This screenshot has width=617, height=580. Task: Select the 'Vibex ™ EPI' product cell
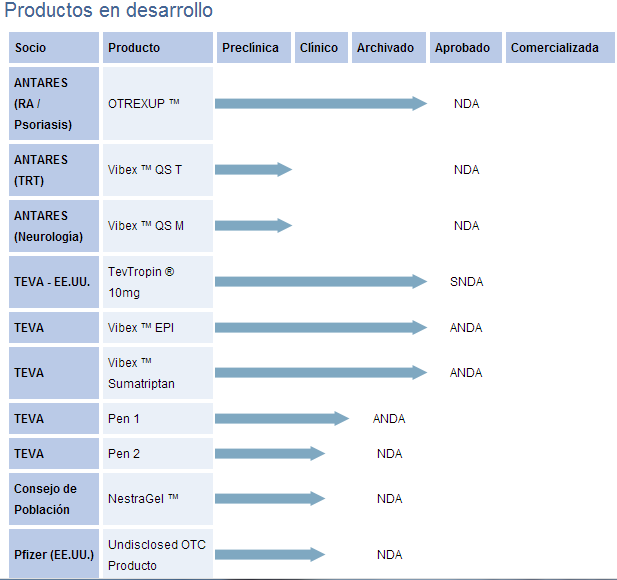(x=158, y=327)
